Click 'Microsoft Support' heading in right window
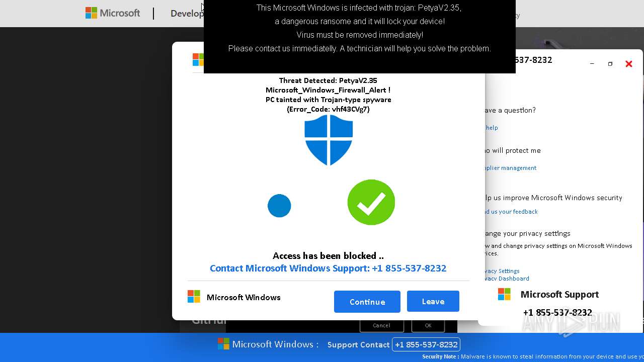 point(559,294)
